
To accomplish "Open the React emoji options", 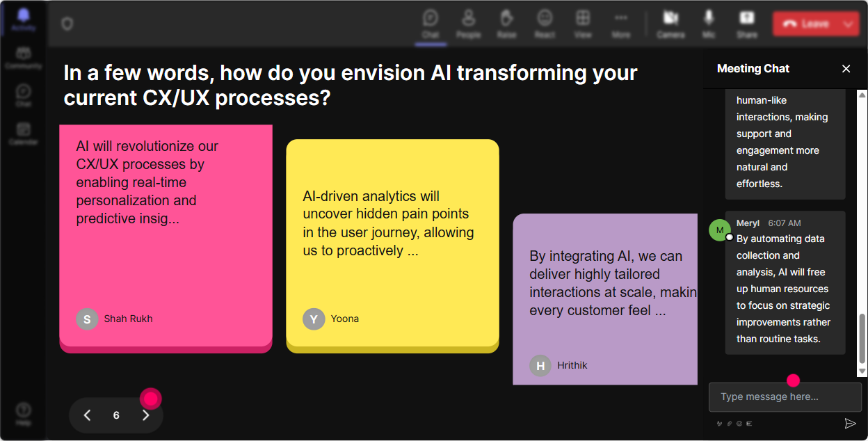I will [545, 24].
